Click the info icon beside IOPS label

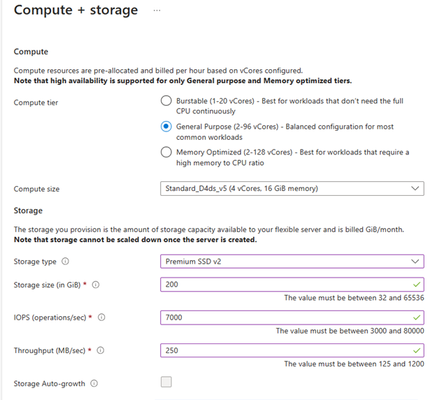(x=101, y=317)
